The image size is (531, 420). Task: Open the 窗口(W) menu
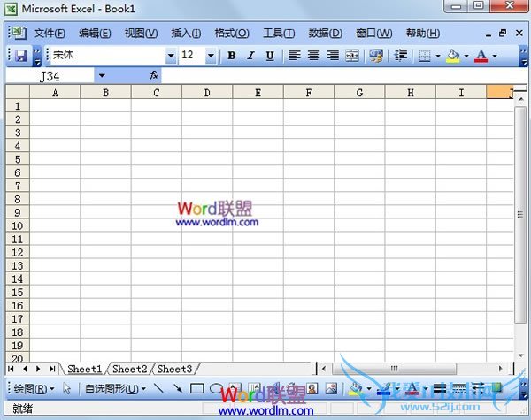tap(373, 34)
